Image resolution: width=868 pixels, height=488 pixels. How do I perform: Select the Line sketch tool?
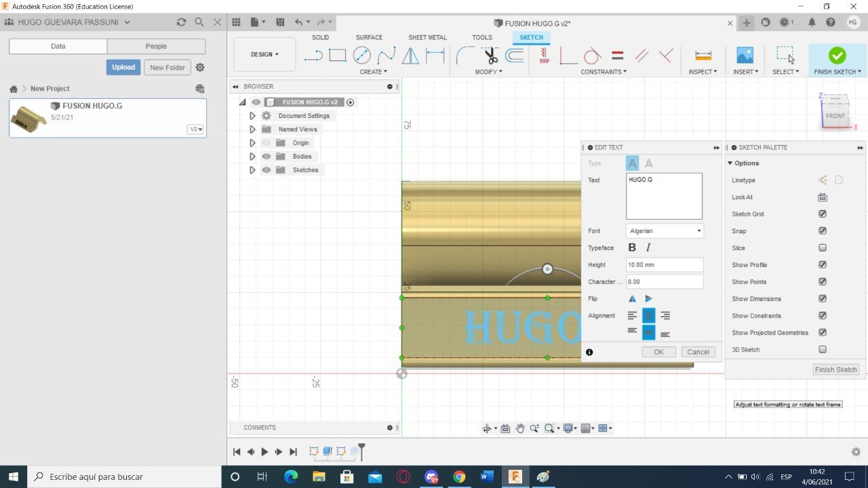[313, 56]
